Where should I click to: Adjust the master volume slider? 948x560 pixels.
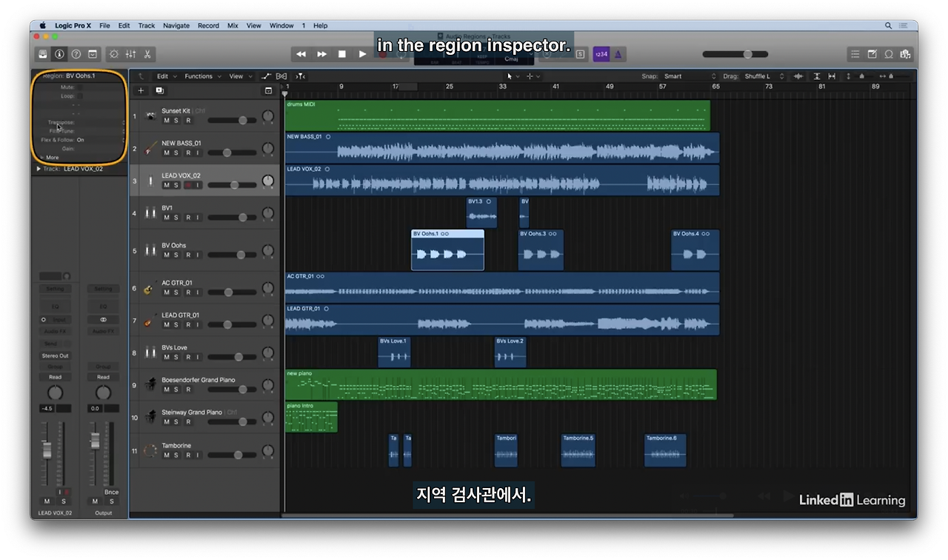tap(735, 54)
